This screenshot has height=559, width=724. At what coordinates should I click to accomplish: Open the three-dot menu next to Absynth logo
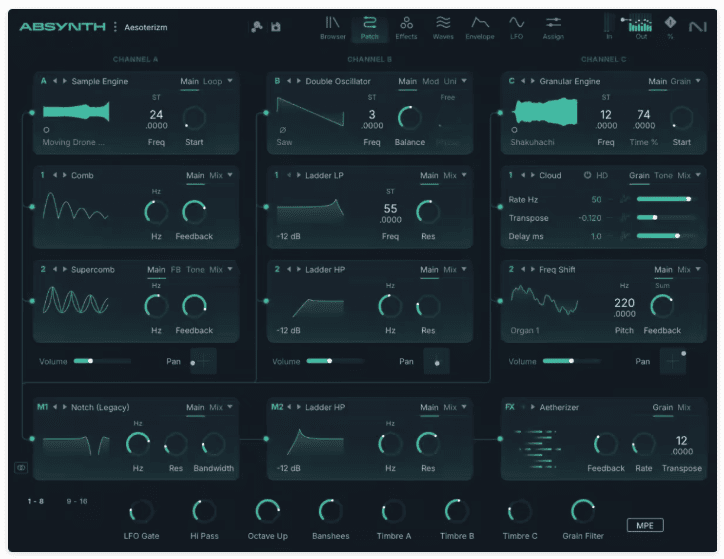115,27
